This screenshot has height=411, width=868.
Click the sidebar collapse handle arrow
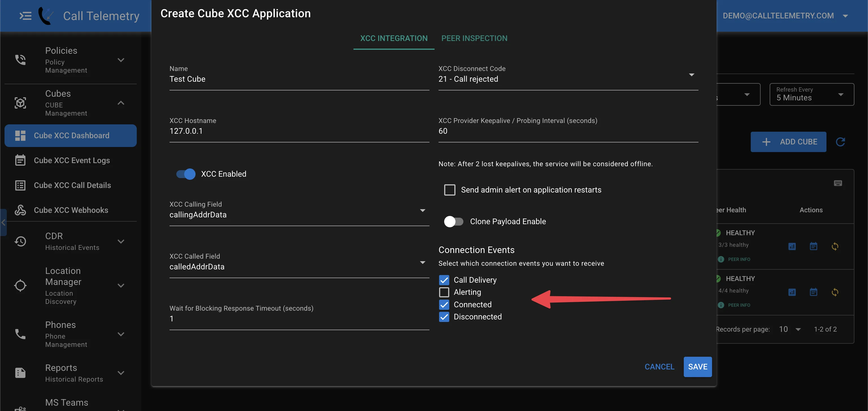point(3,222)
